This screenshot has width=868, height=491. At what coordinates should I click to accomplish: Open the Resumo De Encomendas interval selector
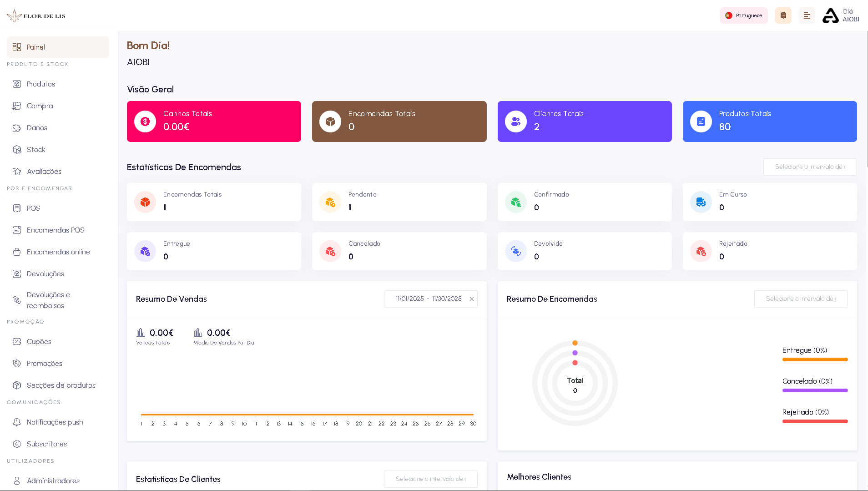(801, 299)
